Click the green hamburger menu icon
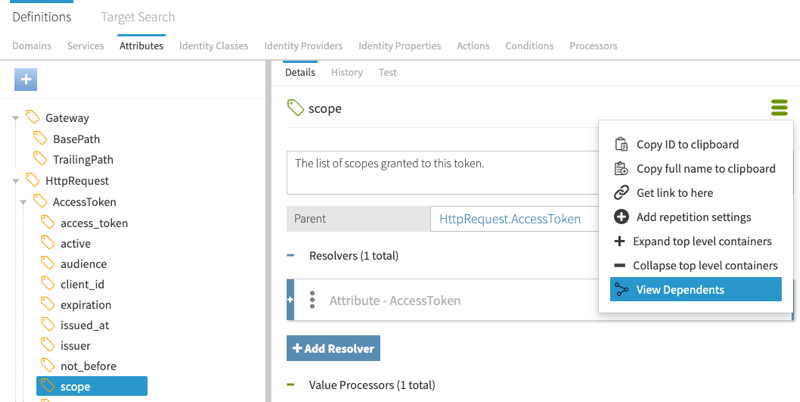Viewport: 800px width, 402px height. point(779,108)
